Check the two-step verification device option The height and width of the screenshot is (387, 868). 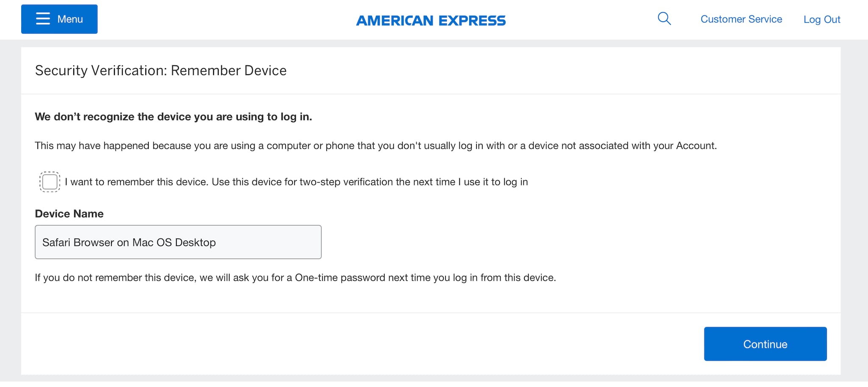tap(49, 182)
